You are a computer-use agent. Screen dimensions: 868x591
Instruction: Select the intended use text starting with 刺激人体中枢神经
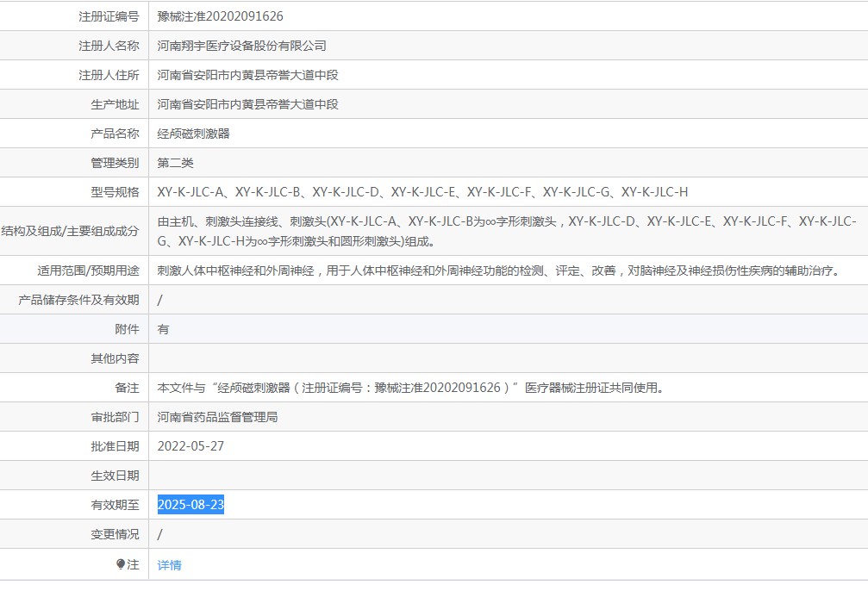pyautogui.click(x=499, y=271)
